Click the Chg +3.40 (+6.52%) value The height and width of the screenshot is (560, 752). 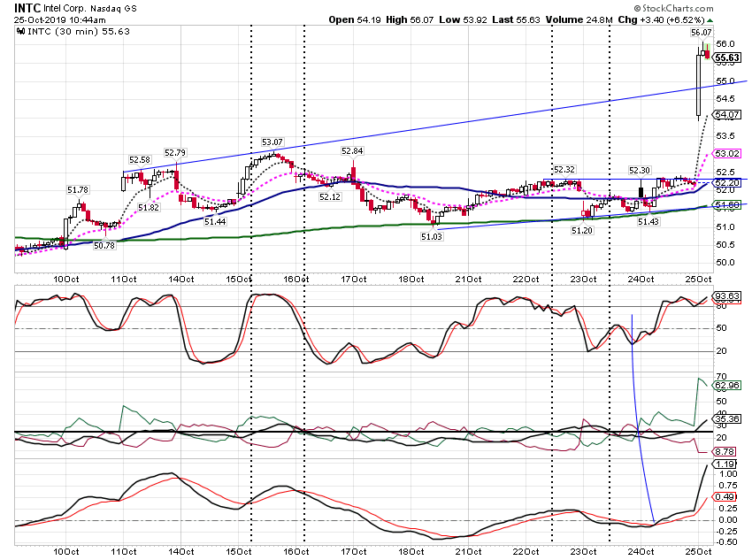tap(662, 20)
